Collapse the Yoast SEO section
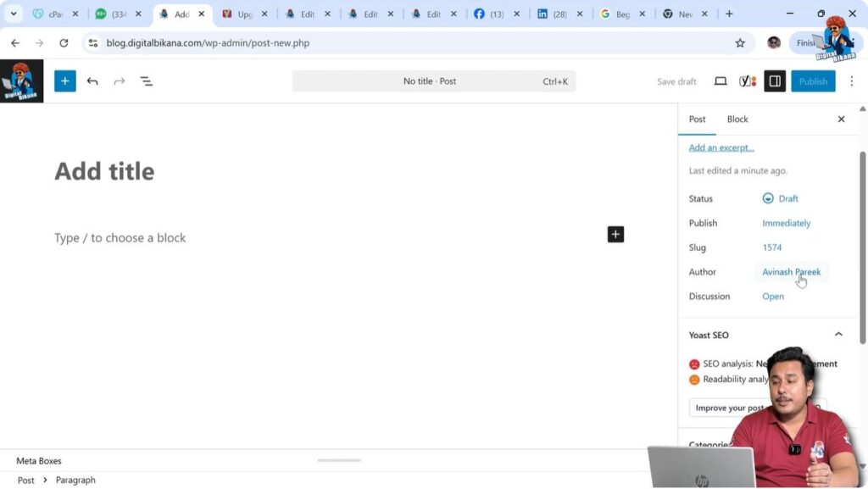This screenshot has width=868, height=489. [x=838, y=334]
